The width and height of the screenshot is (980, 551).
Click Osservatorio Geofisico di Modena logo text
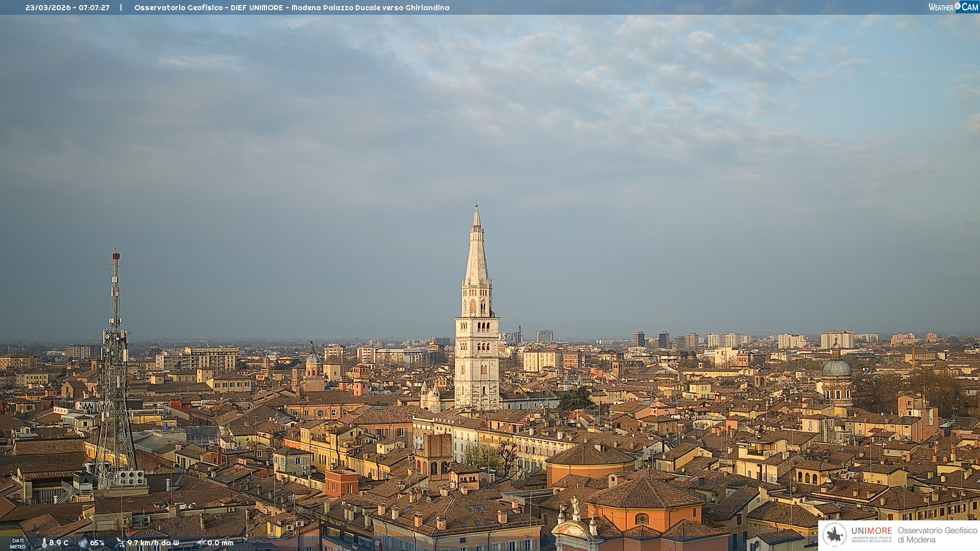coord(937,535)
